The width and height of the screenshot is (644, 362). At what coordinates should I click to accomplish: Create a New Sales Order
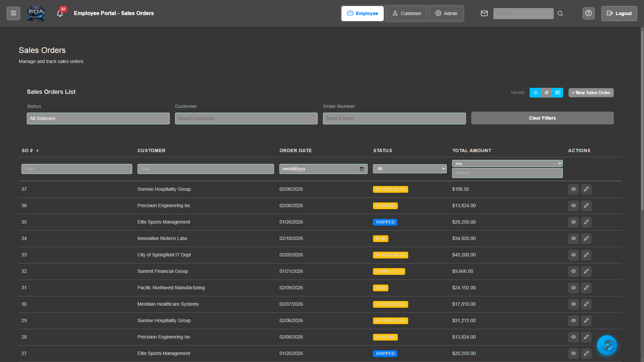click(x=591, y=93)
